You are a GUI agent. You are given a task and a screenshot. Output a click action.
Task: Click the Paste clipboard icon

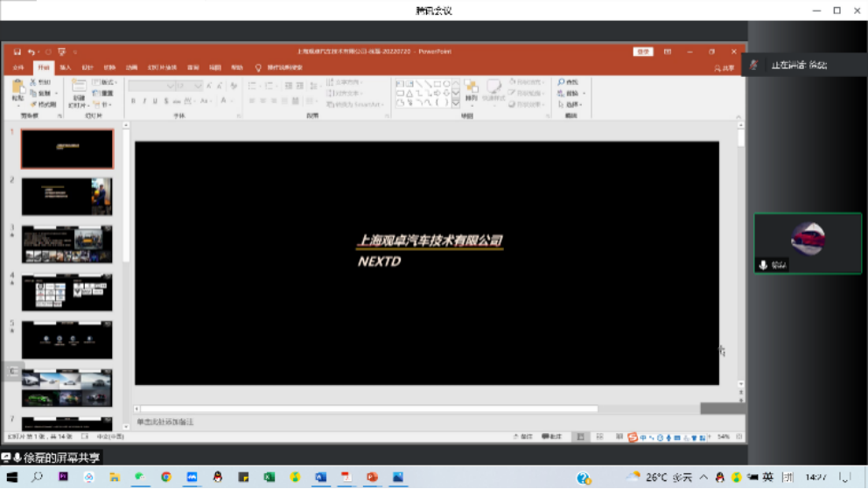17,88
